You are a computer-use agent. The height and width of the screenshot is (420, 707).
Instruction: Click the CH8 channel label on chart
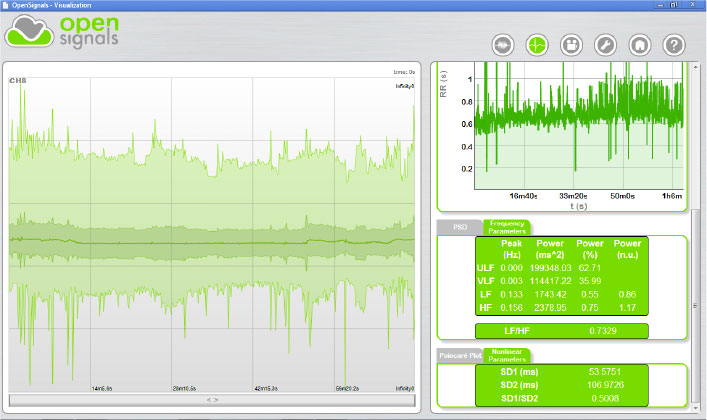pyautogui.click(x=17, y=80)
